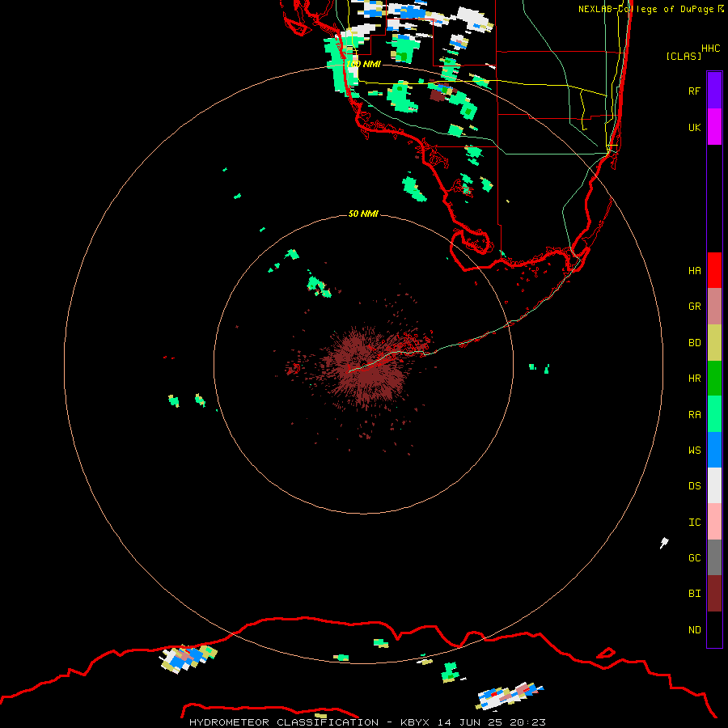Click the 14 JUN 25 date text
728x728 pixels.
[x=470, y=722]
